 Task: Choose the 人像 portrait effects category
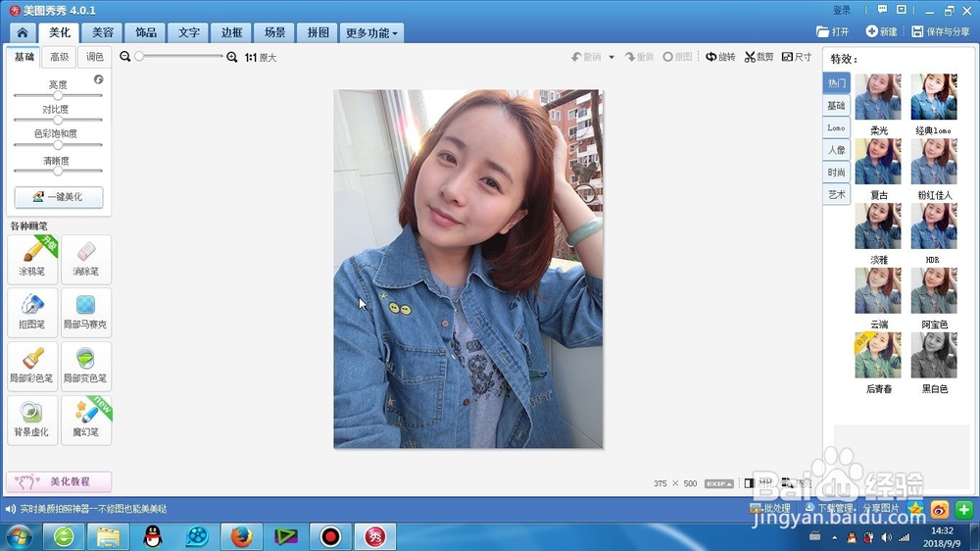[x=836, y=150]
